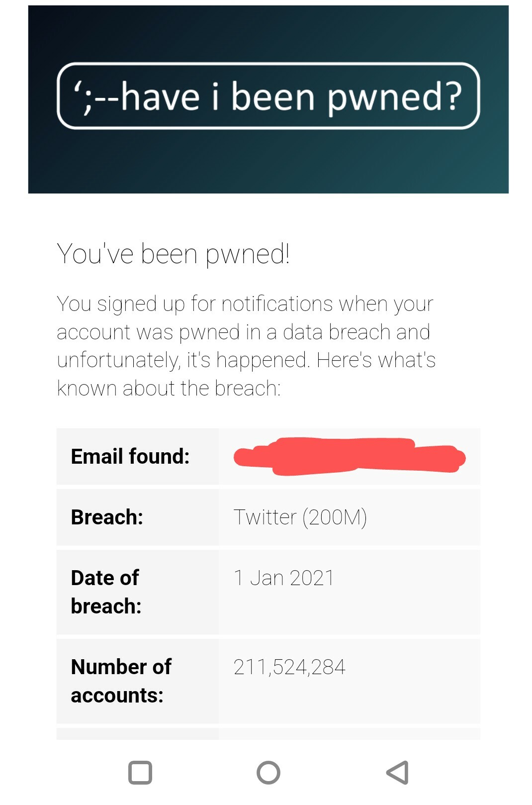The width and height of the screenshot is (532, 805).
Task: Tap the Android home circle button
Action: [x=268, y=773]
